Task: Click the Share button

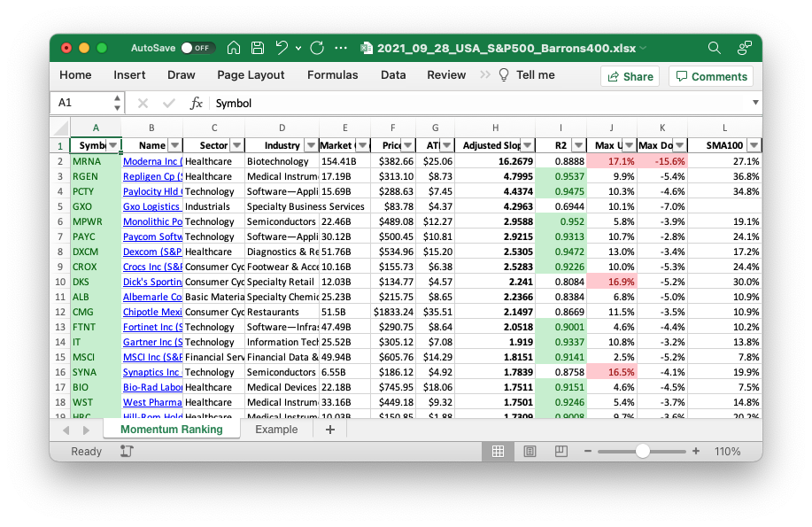Action: click(630, 76)
